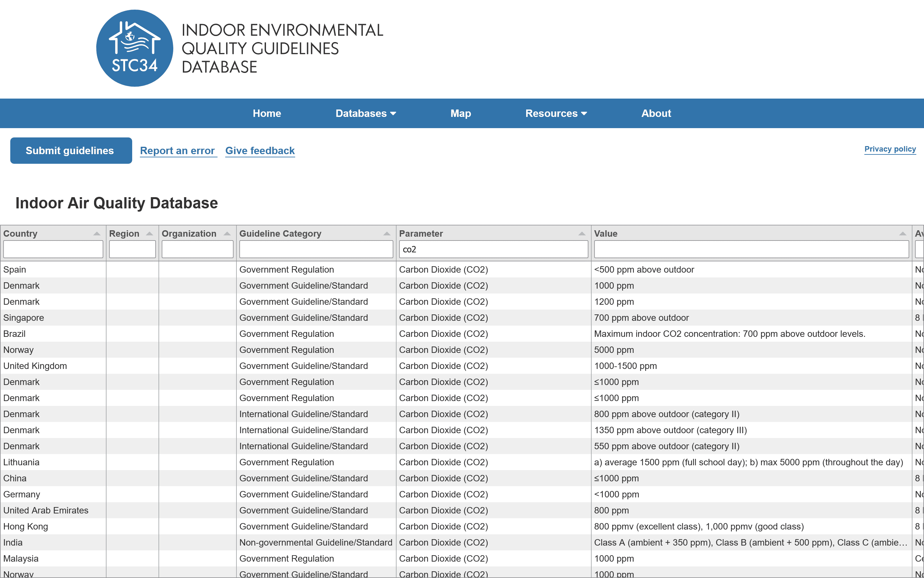The image size is (924, 578).
Task: Sort by Organization column arrow
Action: coord(227,233)
